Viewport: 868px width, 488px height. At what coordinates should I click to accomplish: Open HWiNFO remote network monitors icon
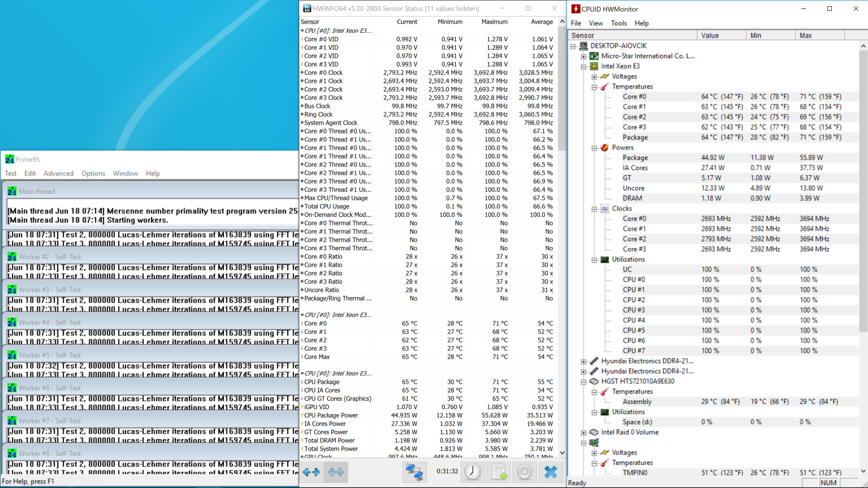pos(414,472)
